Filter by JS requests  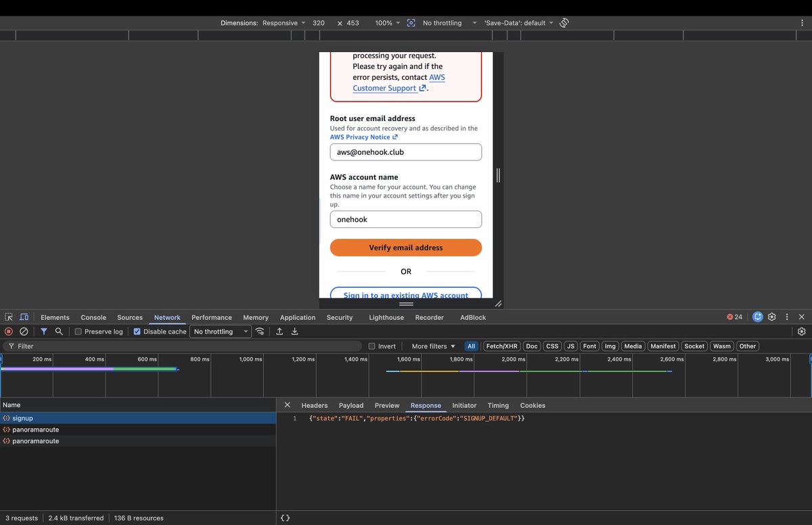pos(570,346)
